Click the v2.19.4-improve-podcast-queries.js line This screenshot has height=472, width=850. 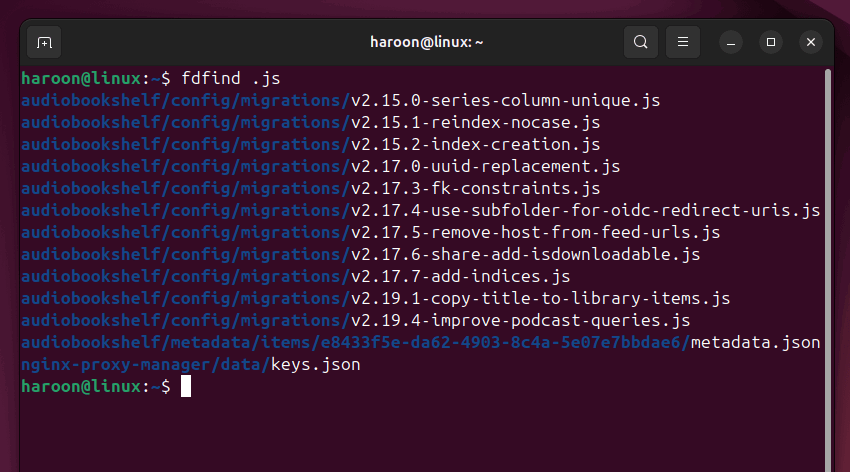click(x=356, y=320)
